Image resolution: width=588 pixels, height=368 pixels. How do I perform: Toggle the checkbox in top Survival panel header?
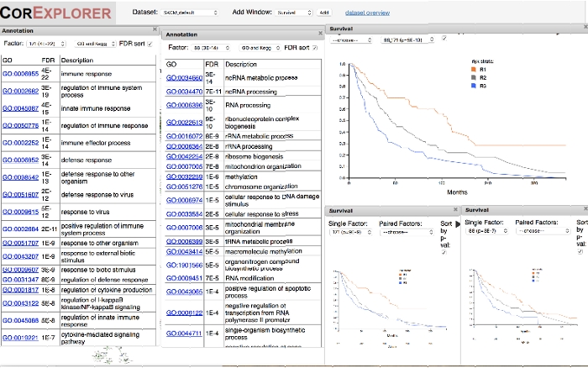[444, 39]
